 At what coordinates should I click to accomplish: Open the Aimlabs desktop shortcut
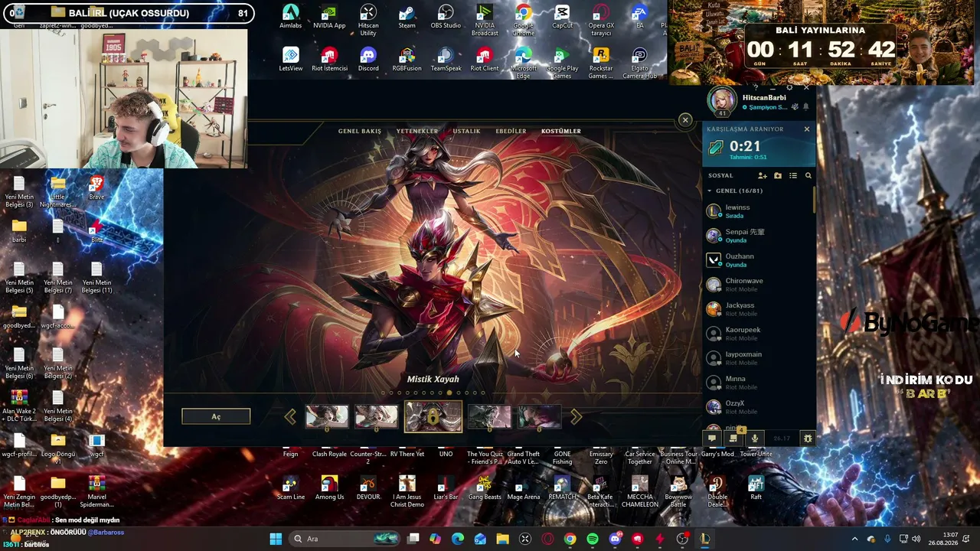click(290, 17)
